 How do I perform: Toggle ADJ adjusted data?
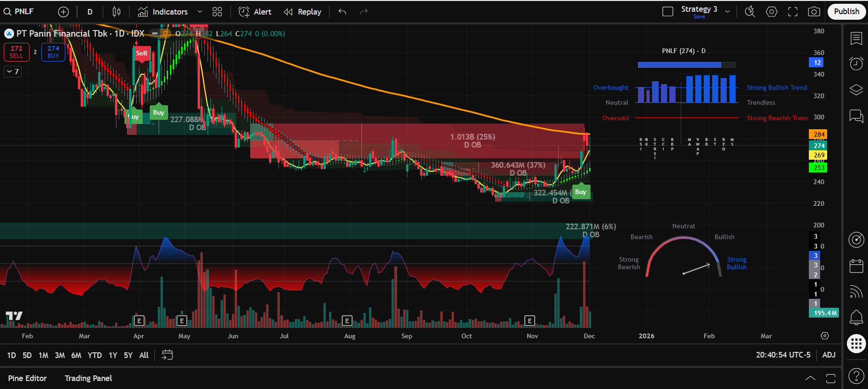829,355
